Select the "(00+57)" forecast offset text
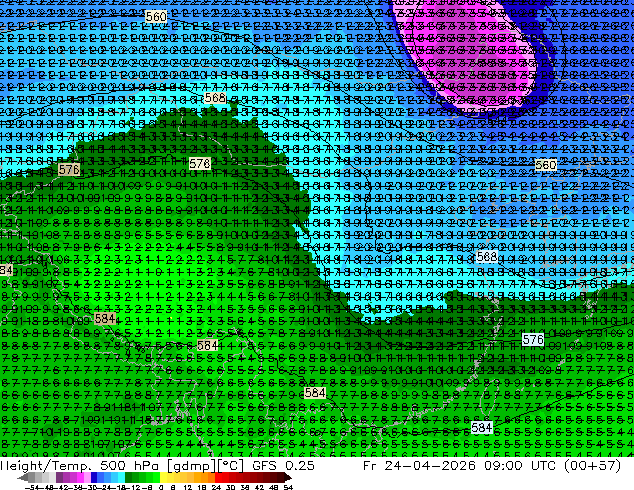Image resolution: width=634 pixels, height=490 pixels. point(595,466)
